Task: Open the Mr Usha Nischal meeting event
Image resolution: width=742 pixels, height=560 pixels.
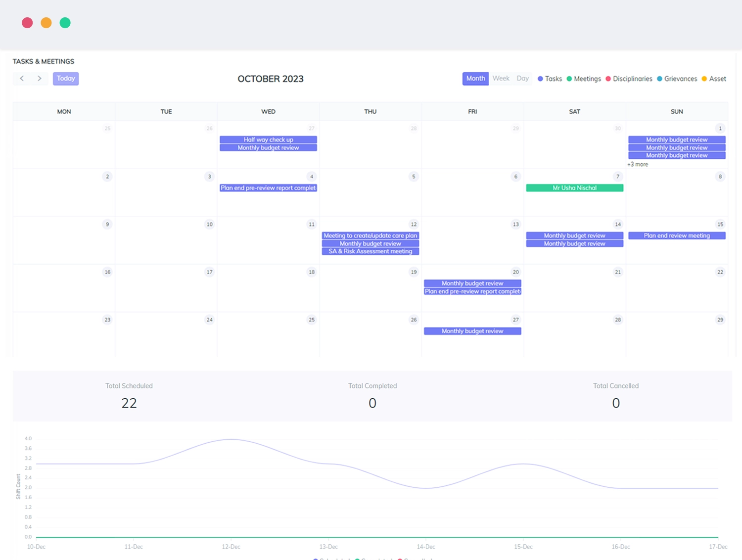Action: pyautogui.click(x=574, y=188)
